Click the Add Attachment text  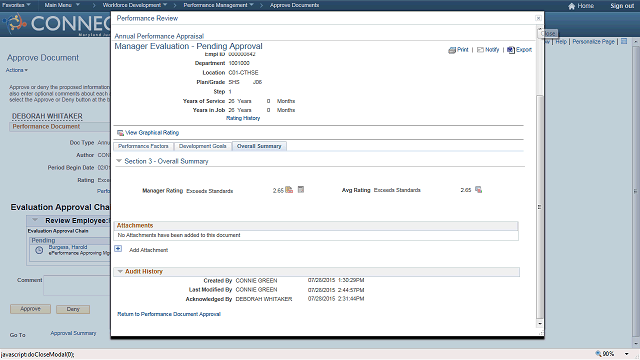click(149, 250)
